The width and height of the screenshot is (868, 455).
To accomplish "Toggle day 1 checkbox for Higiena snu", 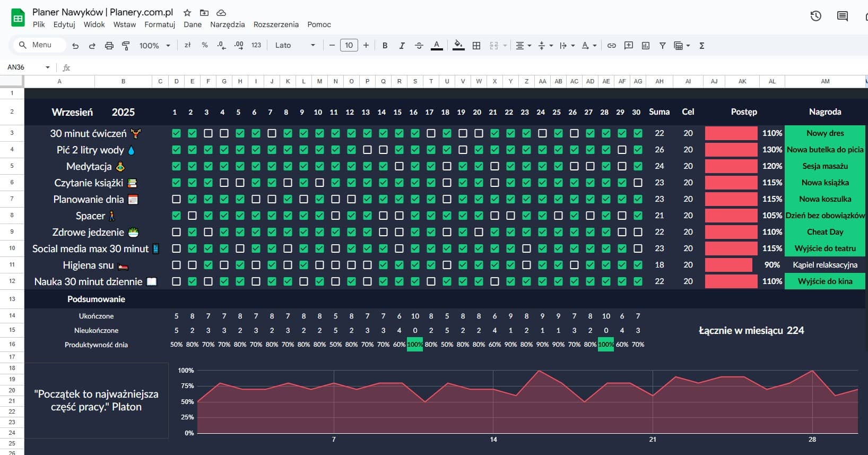I will coord(176,265).
